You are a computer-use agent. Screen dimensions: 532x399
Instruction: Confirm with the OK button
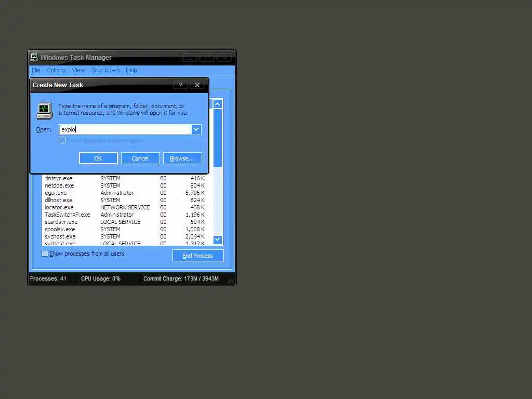pos(98,158)
